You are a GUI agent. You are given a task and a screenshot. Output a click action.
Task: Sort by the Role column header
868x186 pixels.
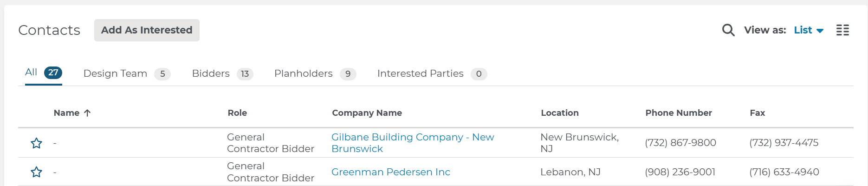click(237, 113)
